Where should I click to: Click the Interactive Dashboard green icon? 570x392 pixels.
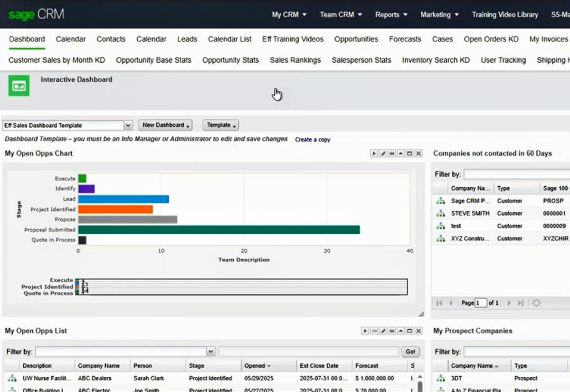pyautogui.click(x=19, y=86)
